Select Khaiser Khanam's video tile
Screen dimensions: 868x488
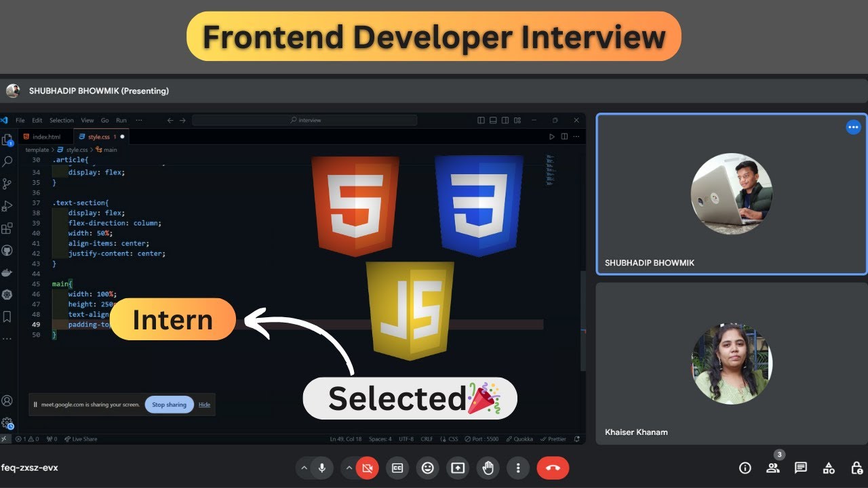(x=731, y=363)
